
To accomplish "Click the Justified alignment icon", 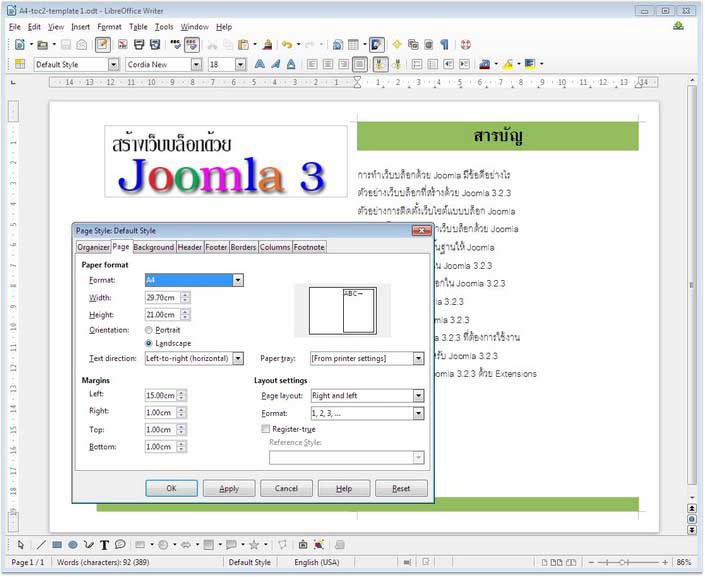I will (x=360, y=64).
